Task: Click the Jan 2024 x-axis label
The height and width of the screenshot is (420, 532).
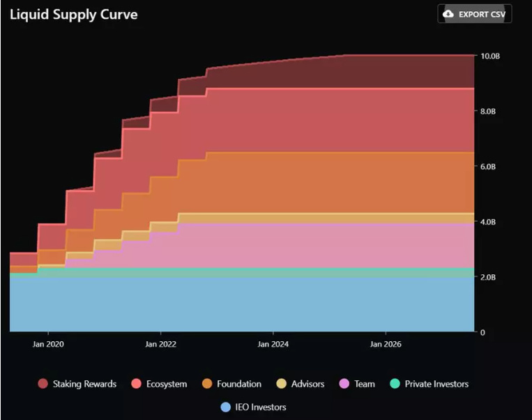Action: coord(273,344)
